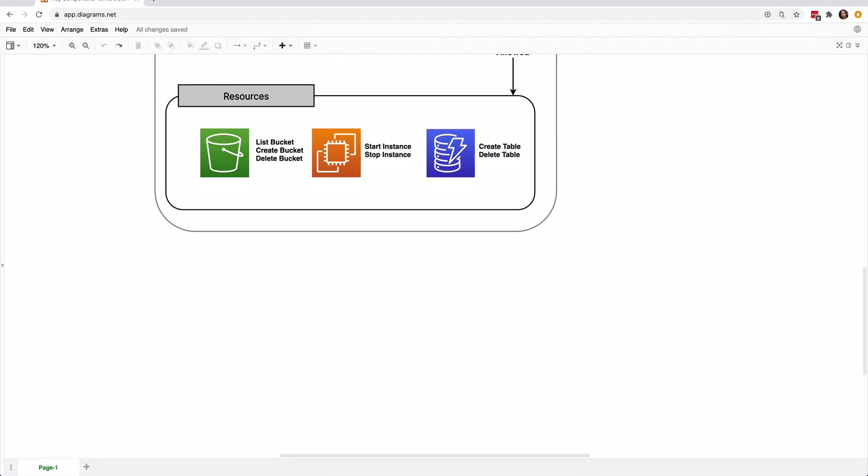Open the Extras menu
Viewport: 868px width, 476px height.
coord(99,29)
